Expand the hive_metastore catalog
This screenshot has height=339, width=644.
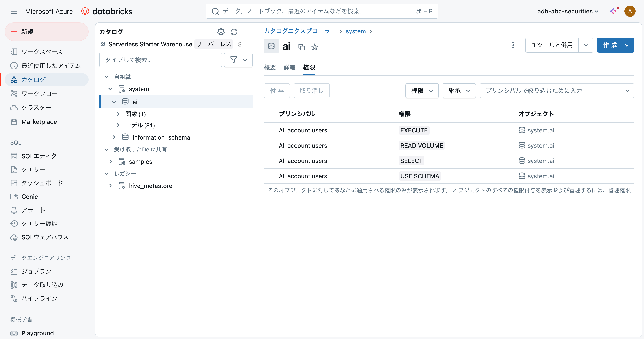tap(110, 186)
